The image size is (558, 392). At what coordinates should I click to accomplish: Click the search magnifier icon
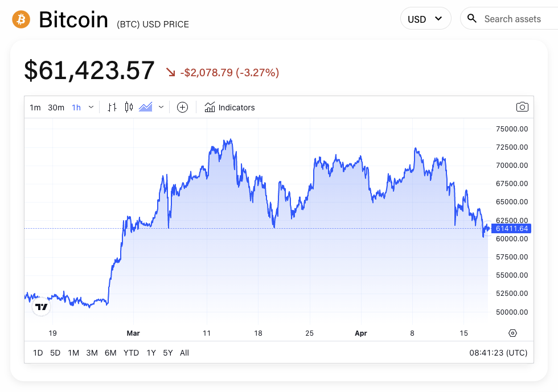[472, 18]
